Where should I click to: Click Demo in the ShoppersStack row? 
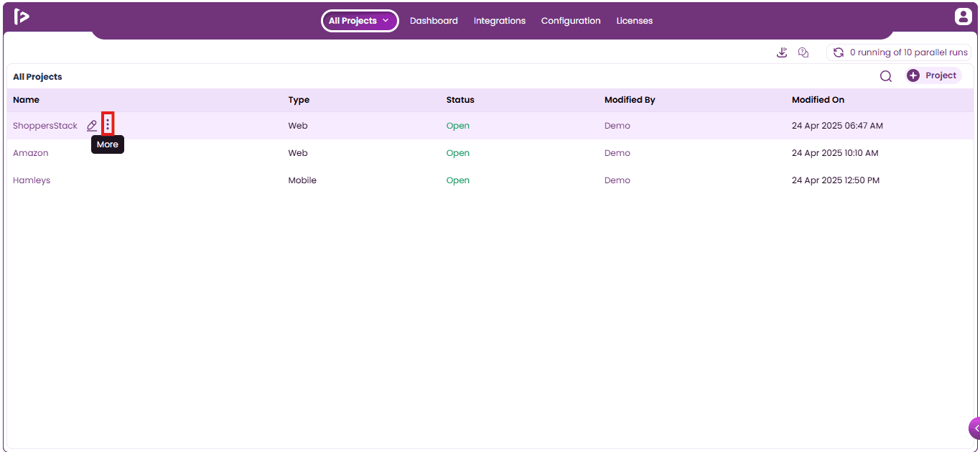click(617, 126)
